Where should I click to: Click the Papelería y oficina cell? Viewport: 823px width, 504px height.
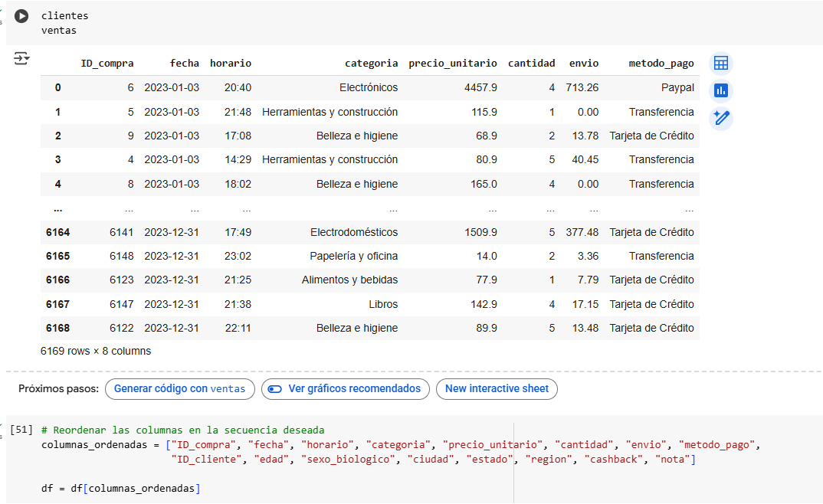point(354,256)
